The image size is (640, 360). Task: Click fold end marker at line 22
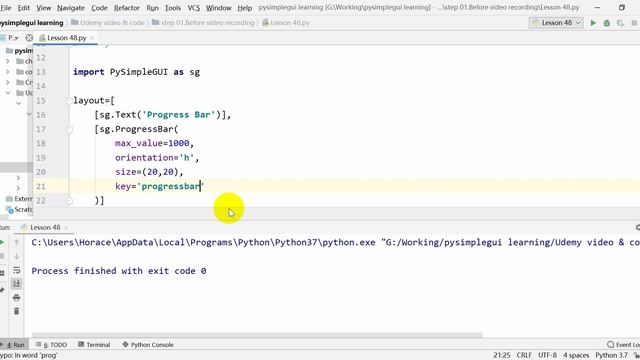(x=69, y=200)
